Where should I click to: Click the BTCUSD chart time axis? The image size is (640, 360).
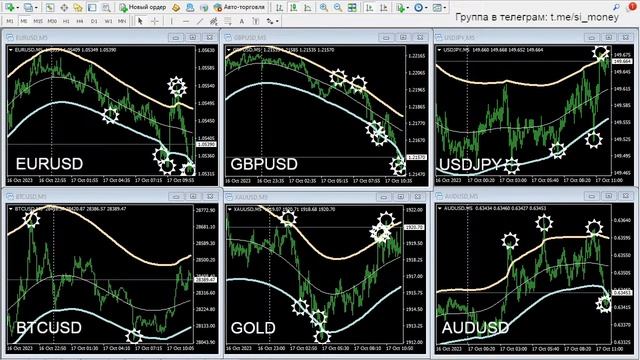coord(101,348)
